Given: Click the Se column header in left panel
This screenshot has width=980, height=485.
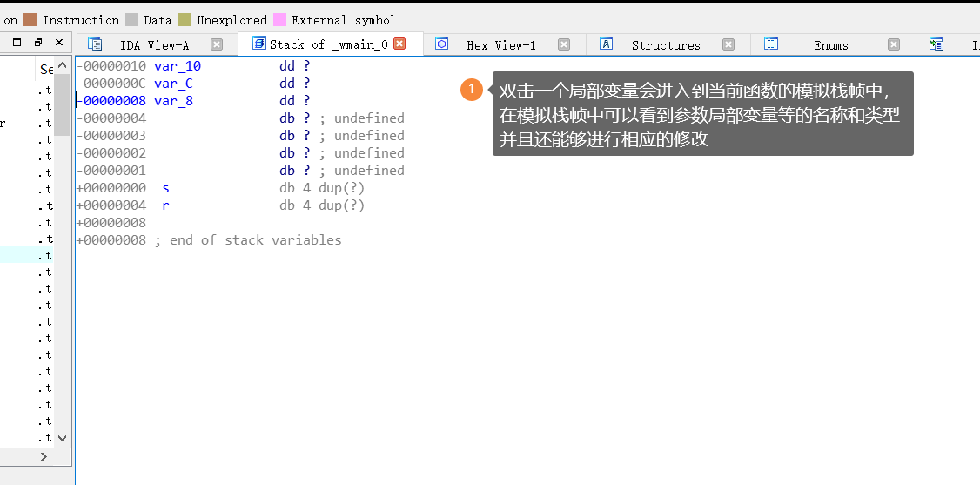Looking at the screenshot, I should (46, 70).
